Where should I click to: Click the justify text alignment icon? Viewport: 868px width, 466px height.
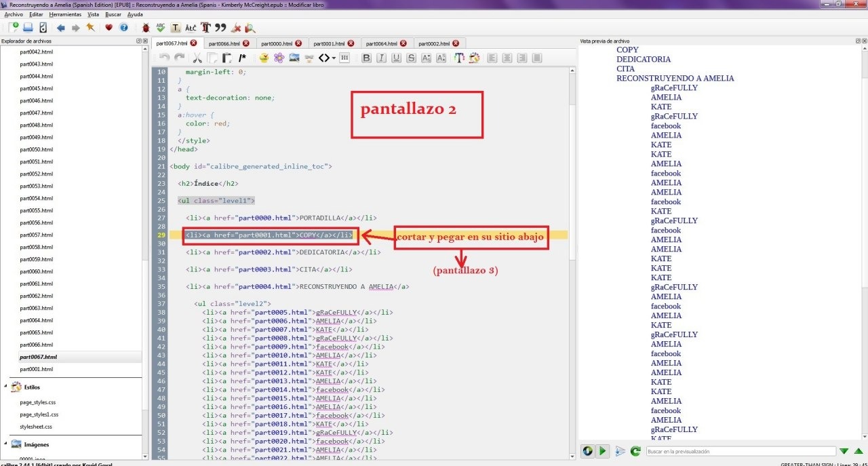[537, 58]
